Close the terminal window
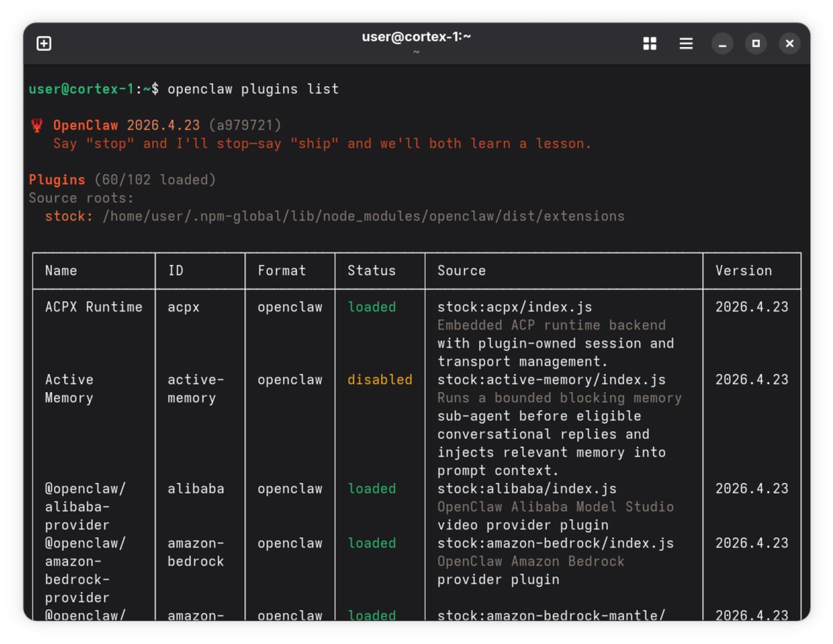Image resolution: width=833 pixels, height=644 pixels. tap(789, 44)
